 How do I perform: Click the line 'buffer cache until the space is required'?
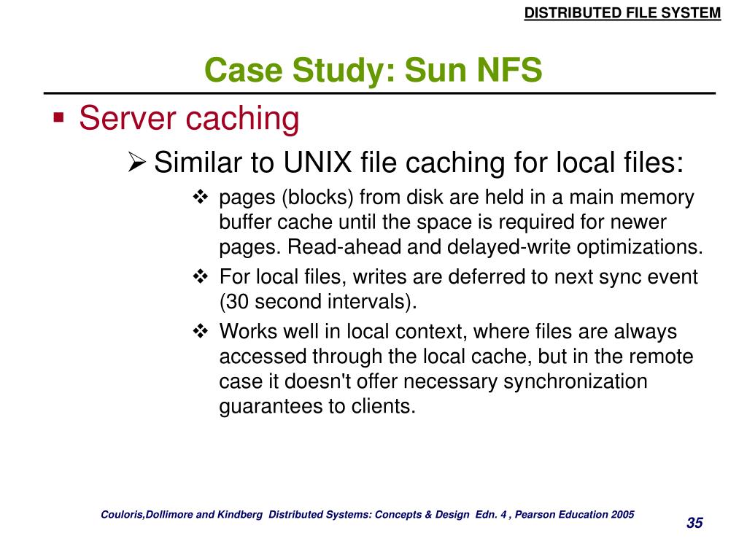click(x=443, y=222)
